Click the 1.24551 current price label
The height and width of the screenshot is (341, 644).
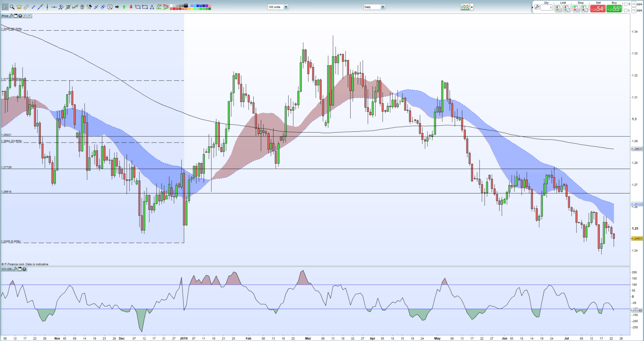[x=637, y=239]
